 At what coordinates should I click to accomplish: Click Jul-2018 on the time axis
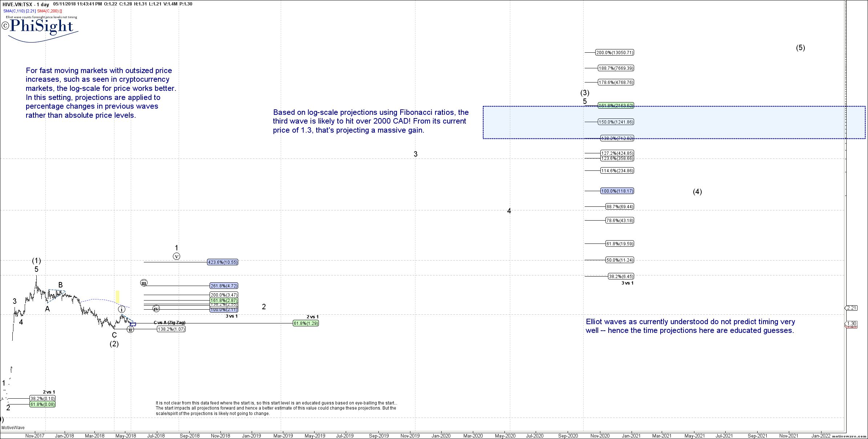point(156,436)
